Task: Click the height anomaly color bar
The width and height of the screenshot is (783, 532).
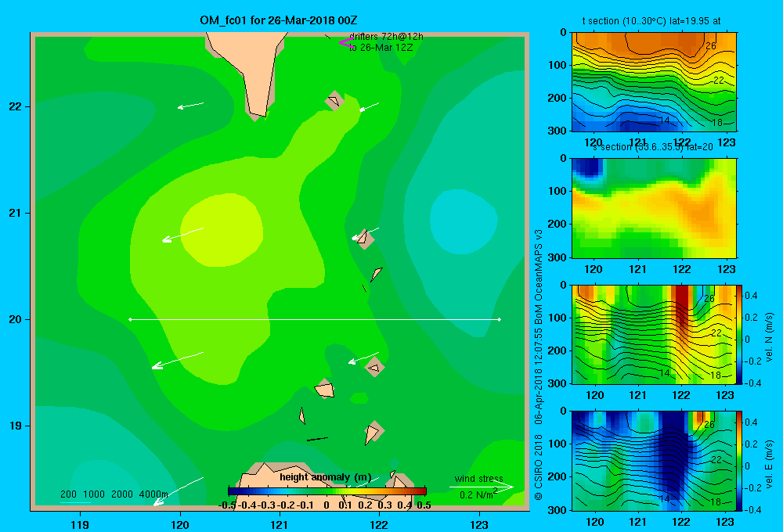Action: [x=327, y=491]
